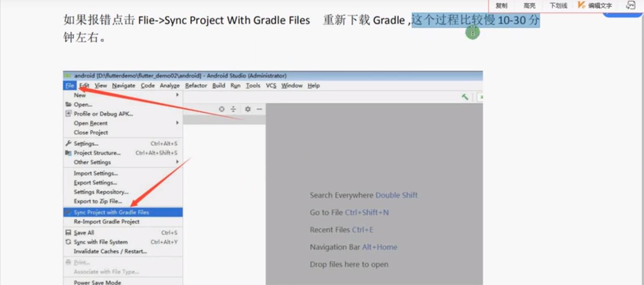Select Sync Project with Gradle Files
This screenshot has height=285, width=644.
click(123, 212)
